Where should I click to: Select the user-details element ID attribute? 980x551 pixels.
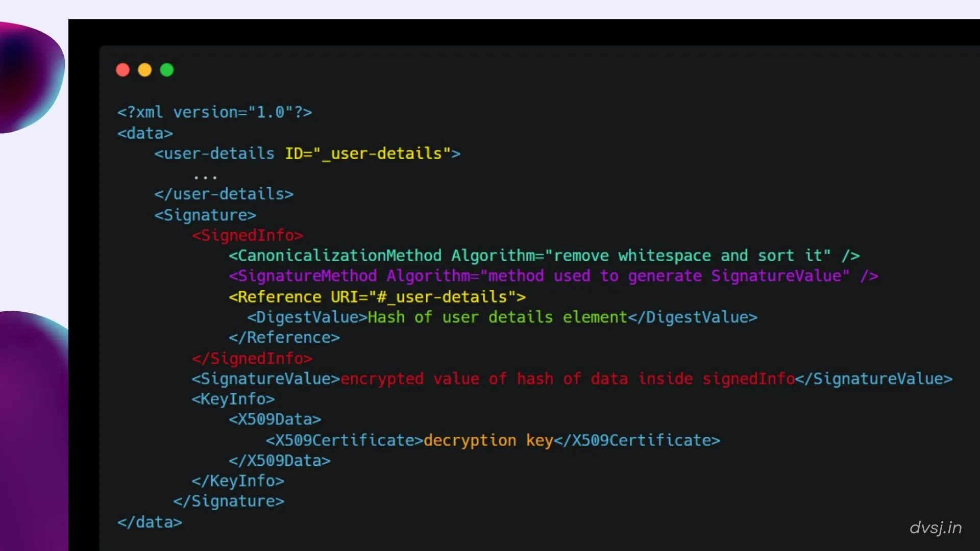pyautogui.click(x=373, y=154)
